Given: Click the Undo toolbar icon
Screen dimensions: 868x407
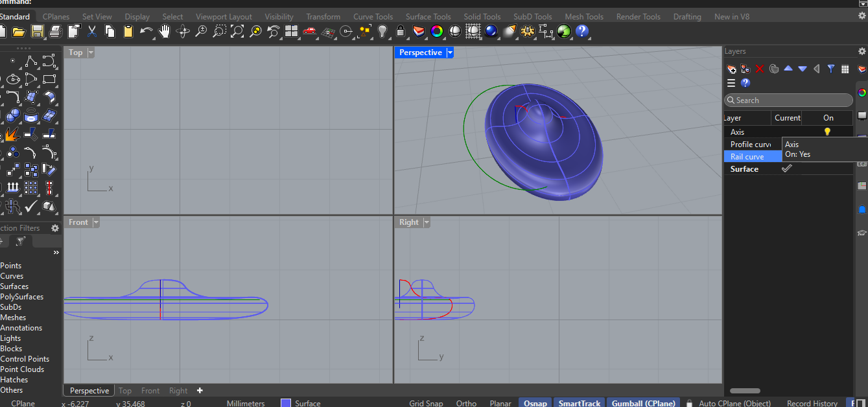Looking at the screenshot, I should pyautogui.click(x=147, y=31).
